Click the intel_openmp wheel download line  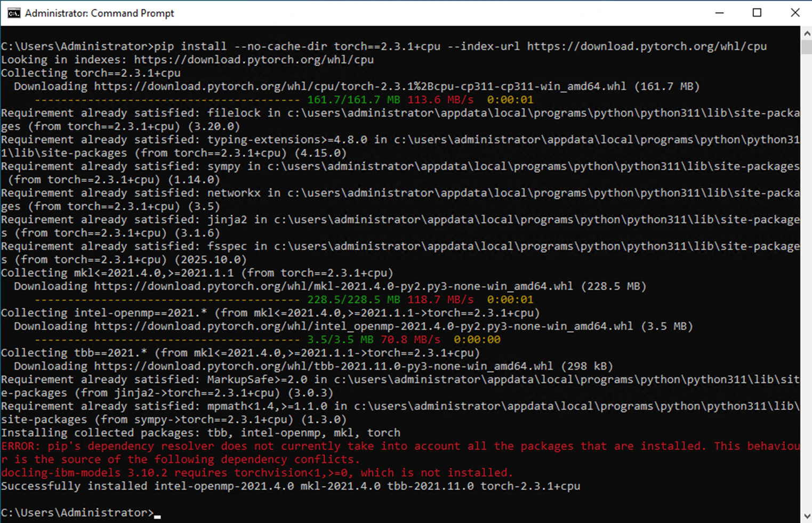pyautogui.click(x=353, y=326)
